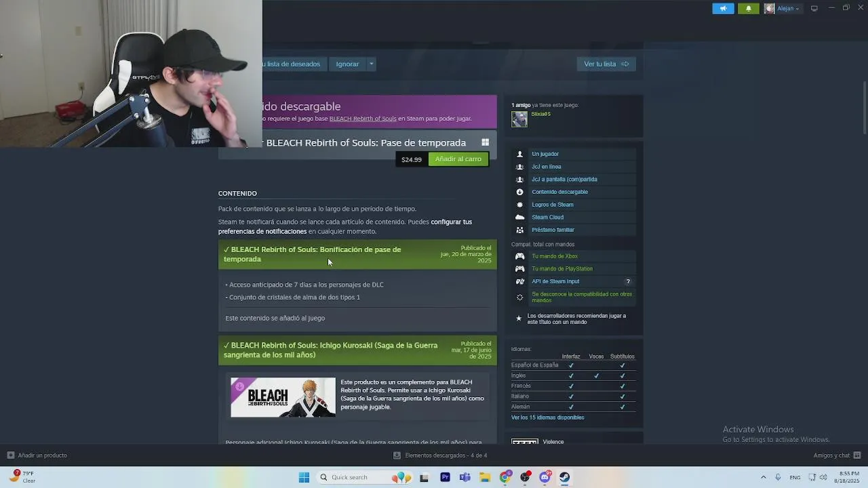Image resolution: width=868 pixels, height=488 pixels.
Task: Click the Inglés Voces checkmark
Action: coord(596,375)
